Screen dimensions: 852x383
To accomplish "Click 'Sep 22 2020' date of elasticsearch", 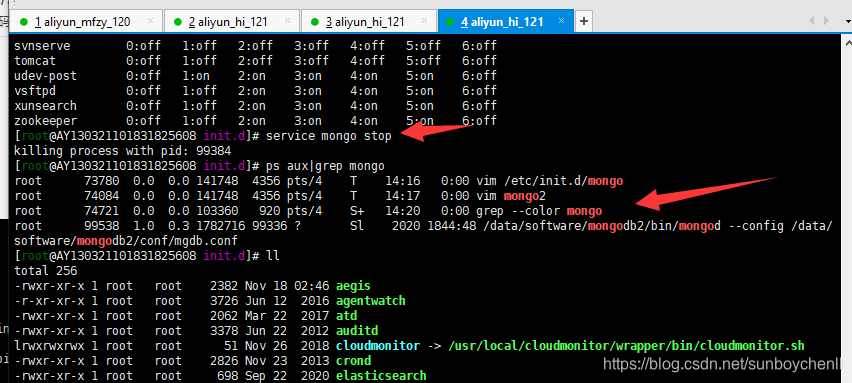I will [x=287, y=375].
